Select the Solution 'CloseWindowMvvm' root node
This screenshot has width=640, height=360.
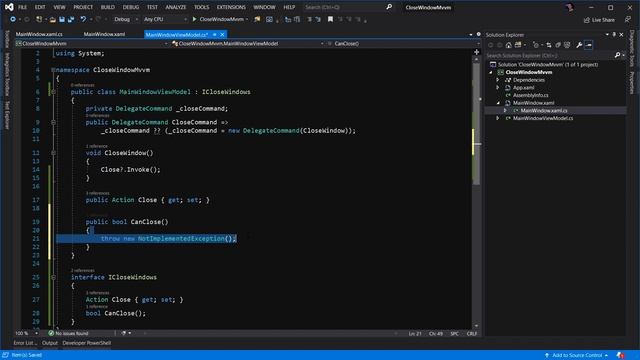coord(548,64)
